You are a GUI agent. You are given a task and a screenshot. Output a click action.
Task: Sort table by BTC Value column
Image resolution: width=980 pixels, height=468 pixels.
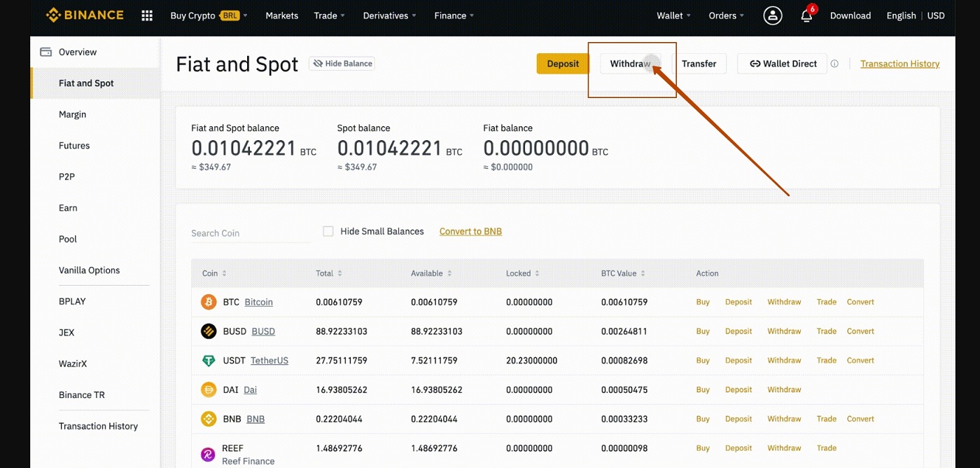coord(623,273)
